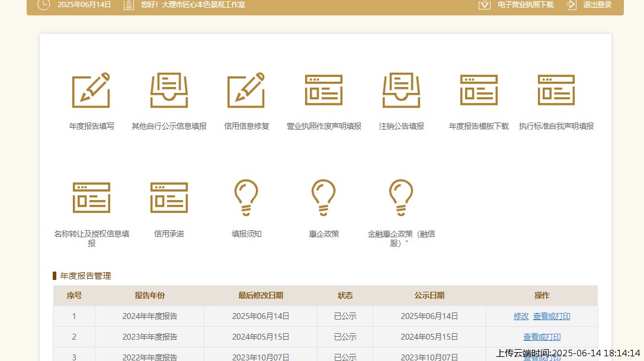Open 填报须知 lightbulb icon
The height and width of the screenshot is (361, 644).
click(x=246, y=197)
